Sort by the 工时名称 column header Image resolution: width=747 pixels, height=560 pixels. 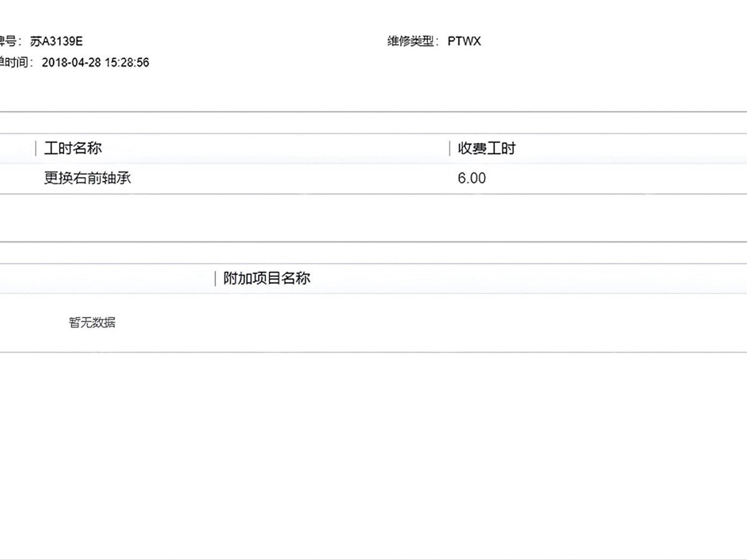[73, 149]
